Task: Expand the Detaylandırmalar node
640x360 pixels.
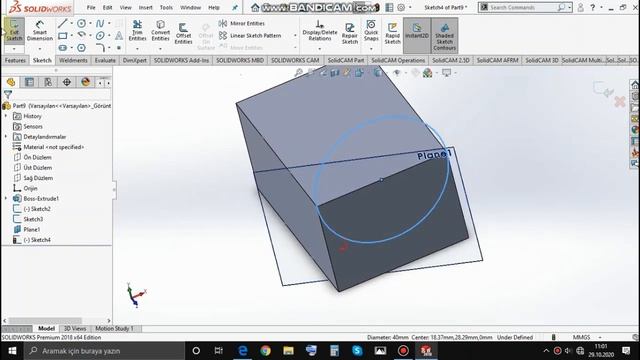Action: (6, 136)
